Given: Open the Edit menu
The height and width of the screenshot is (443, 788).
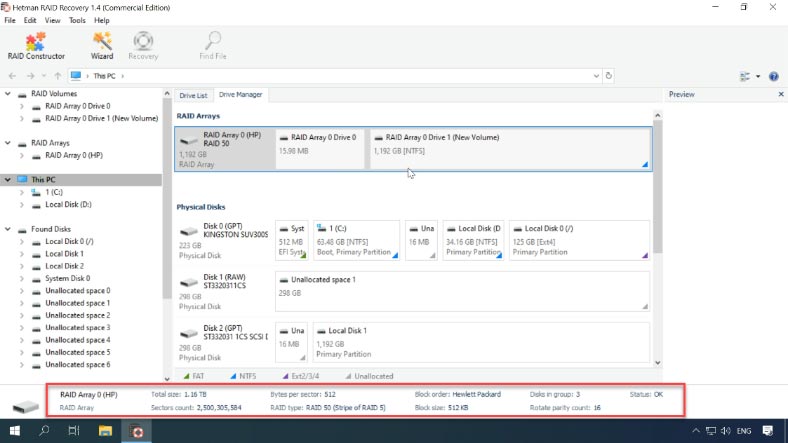Looking at the screenshot, I should coord(30,21).
